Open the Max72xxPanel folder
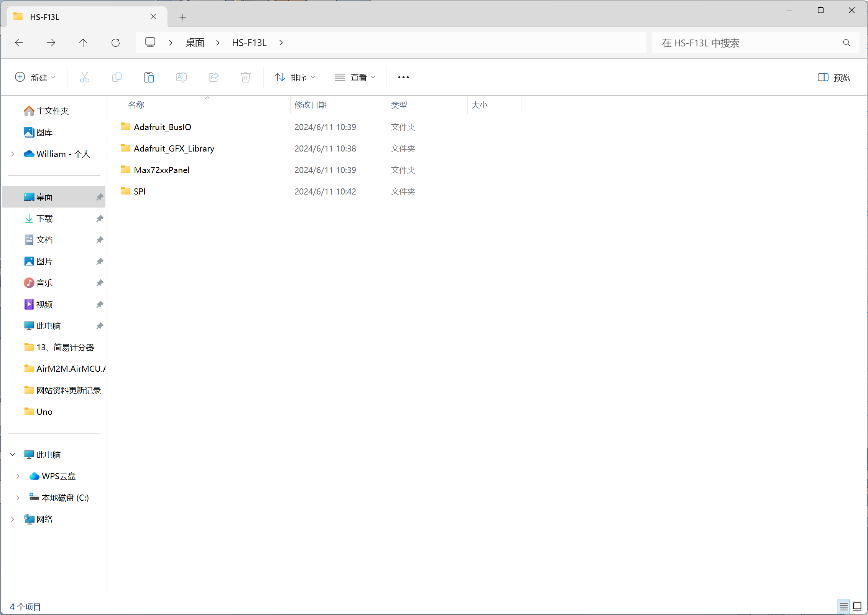This screenshot has width=868, height=615. [162, 170]
